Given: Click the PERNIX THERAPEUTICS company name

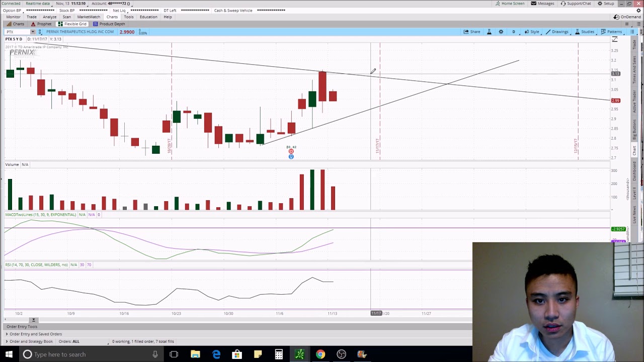Looking at the screenshot, I should pos(80,32).
